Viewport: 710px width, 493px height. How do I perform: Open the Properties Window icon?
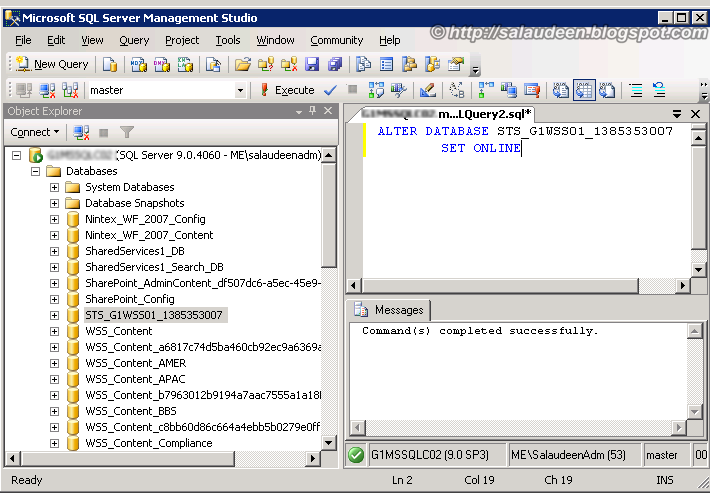tap(456, 65)
